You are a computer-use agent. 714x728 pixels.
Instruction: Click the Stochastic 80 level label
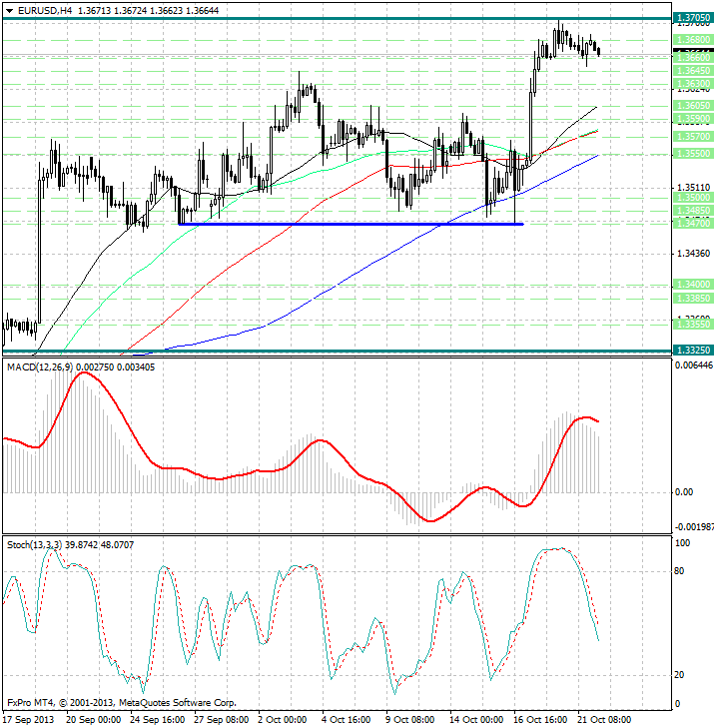(x=679, y=571)
